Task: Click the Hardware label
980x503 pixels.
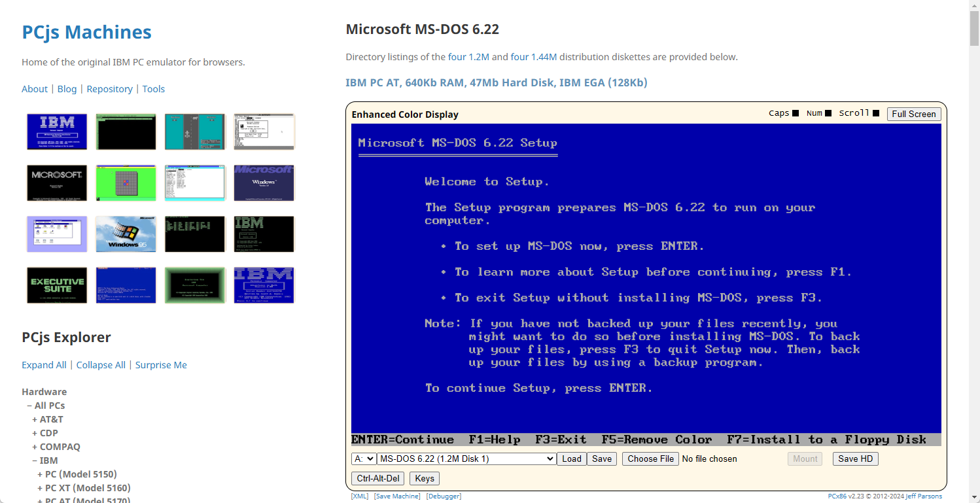Action: [x=44, y=392]
